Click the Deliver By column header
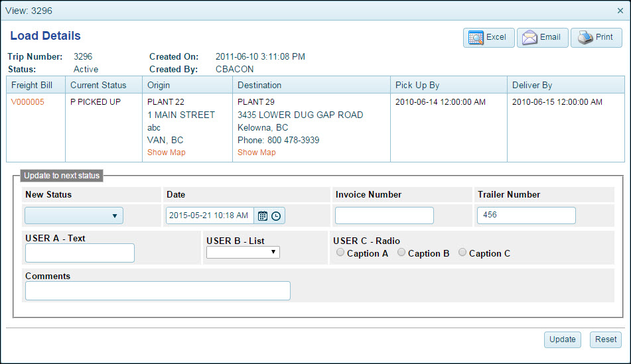Screen dimensions: 631x364 point(566,86)
